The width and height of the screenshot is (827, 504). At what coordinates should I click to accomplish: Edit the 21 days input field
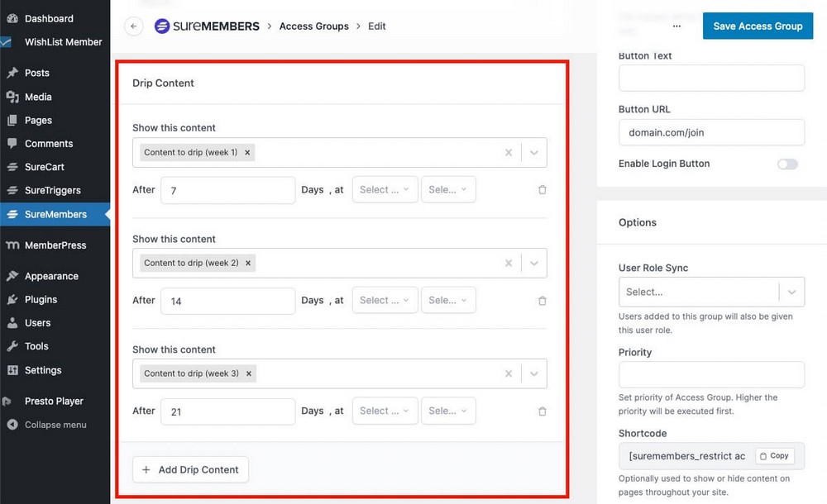coord(228,411)
